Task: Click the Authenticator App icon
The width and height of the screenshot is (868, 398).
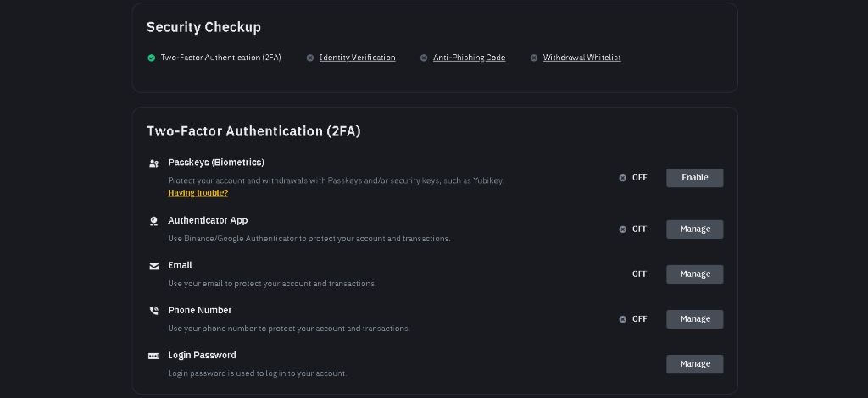Action: [x=153, y=221]
